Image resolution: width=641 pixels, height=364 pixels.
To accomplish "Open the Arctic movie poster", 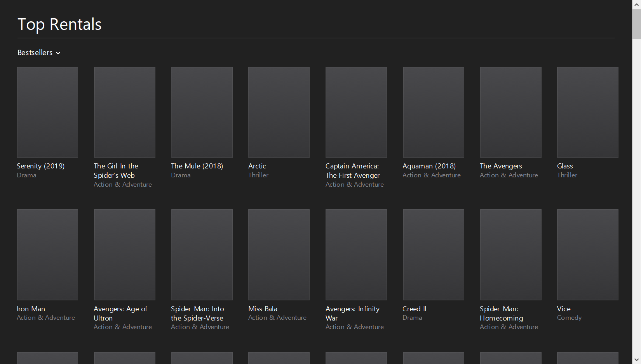I will click(x=279, y=112).
